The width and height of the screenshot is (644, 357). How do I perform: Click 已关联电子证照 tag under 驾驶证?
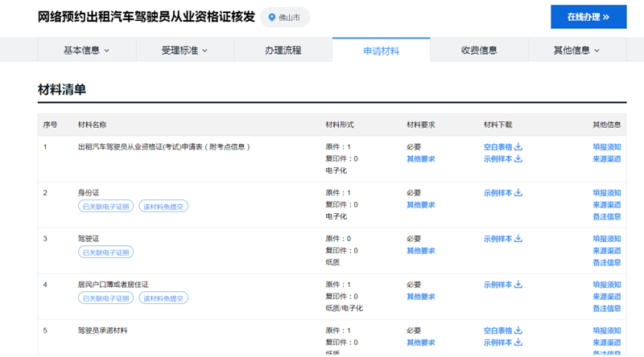[x=105, y=252]
